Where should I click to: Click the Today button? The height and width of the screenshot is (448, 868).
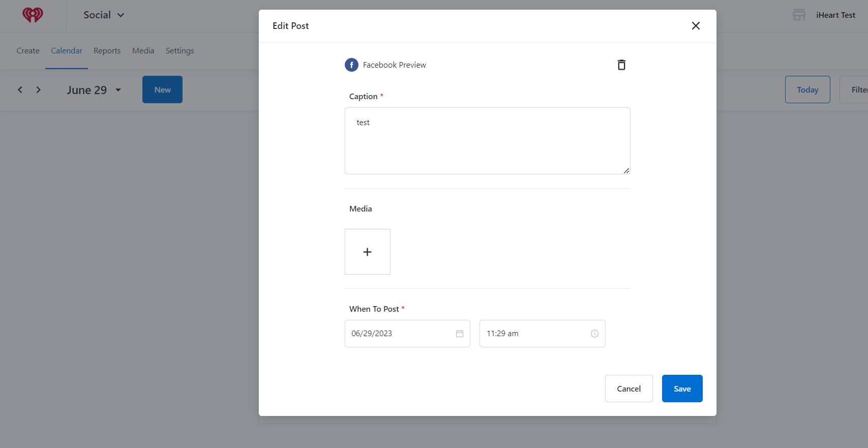click(x=807, y=89)
